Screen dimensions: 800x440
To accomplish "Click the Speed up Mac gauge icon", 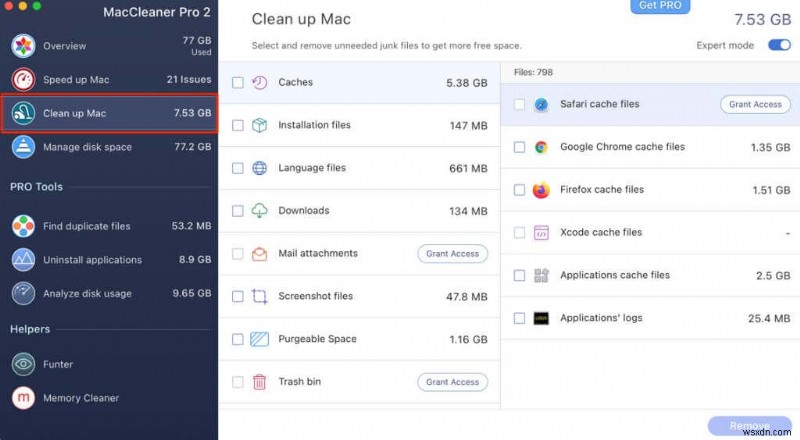I will 23,80.
